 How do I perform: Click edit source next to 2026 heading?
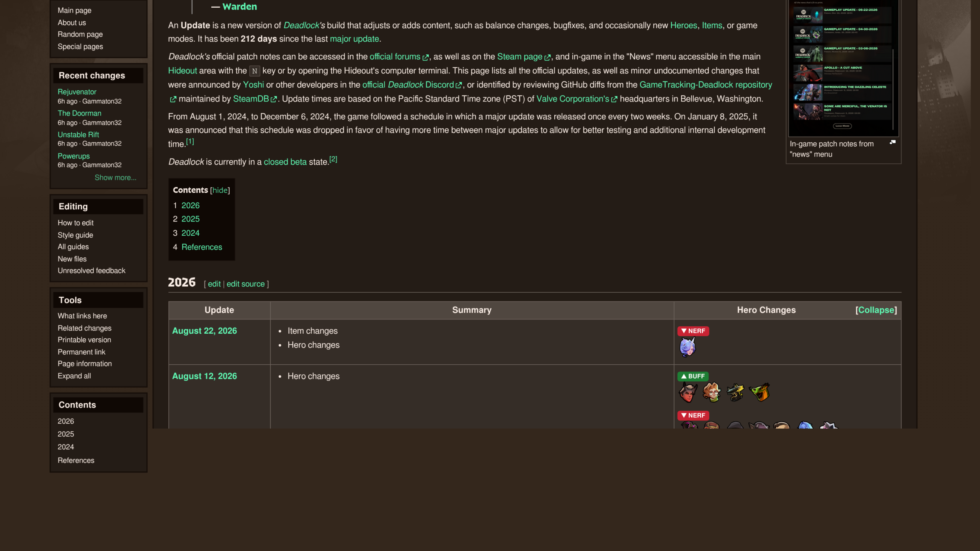click(246, 284)
